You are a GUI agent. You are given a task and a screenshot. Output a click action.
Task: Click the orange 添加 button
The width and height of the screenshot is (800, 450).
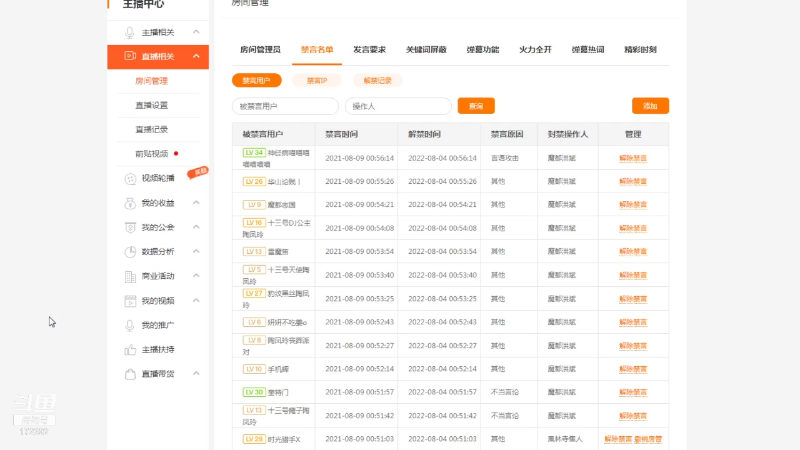pos(650,106)
